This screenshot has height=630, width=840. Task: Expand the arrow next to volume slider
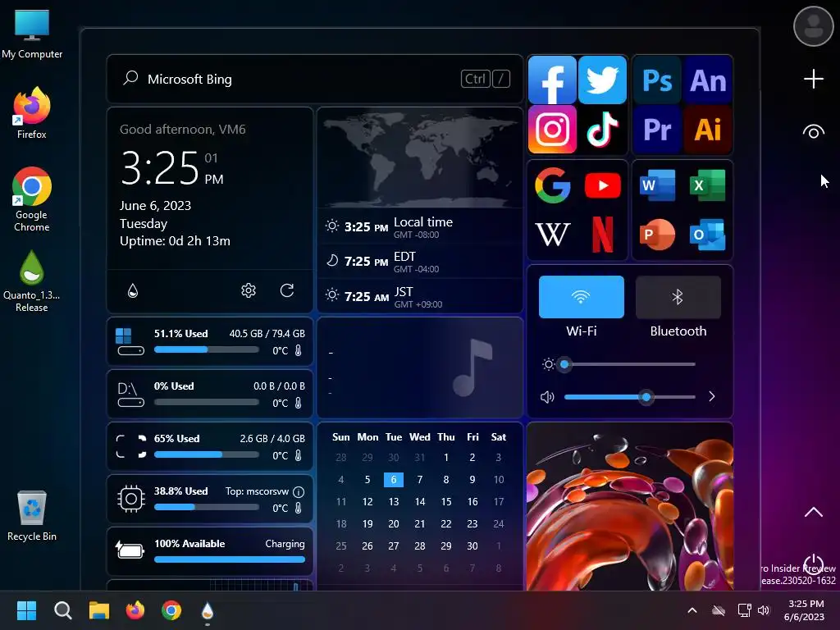711,396
